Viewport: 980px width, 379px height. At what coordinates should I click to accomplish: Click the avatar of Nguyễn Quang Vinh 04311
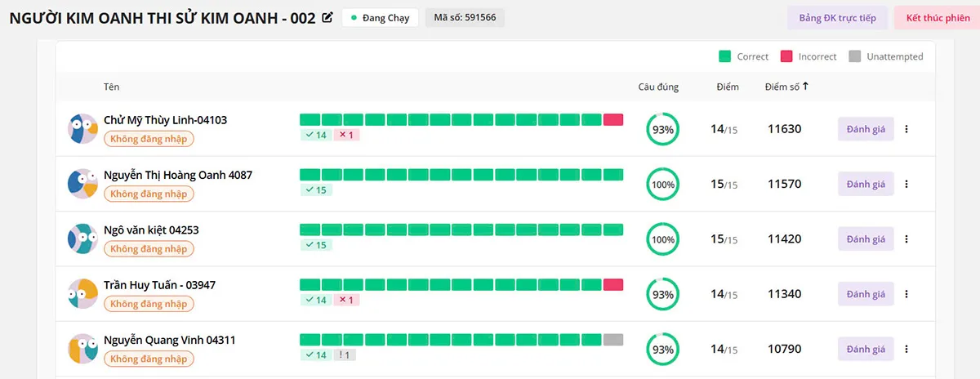(82, 350)
